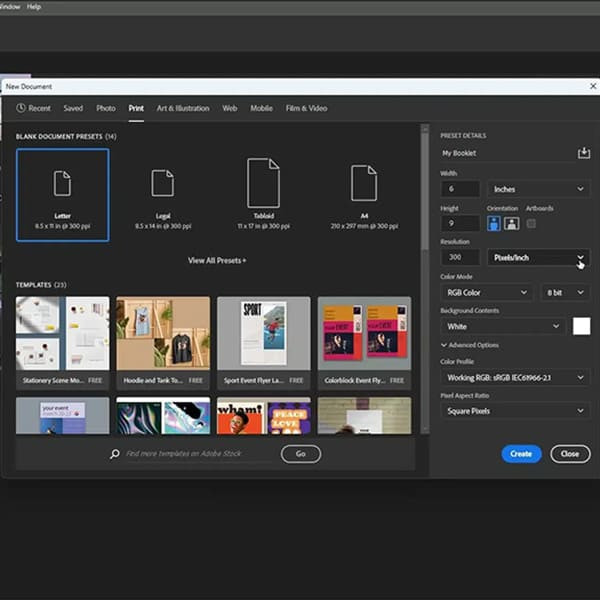Choose the Legal preset page icon
The image size is (600, 600).
[x=162, y=183]
